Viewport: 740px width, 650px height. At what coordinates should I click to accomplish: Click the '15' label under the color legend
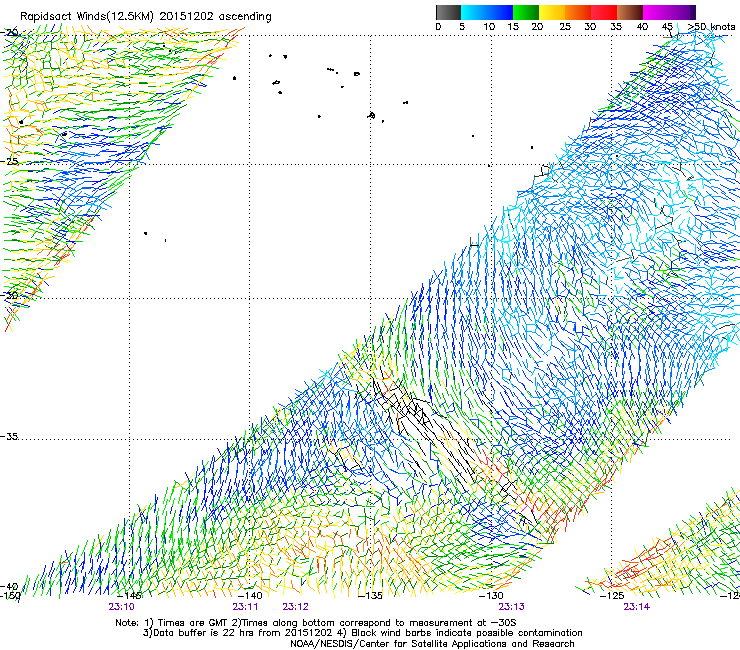click(513, 26)
